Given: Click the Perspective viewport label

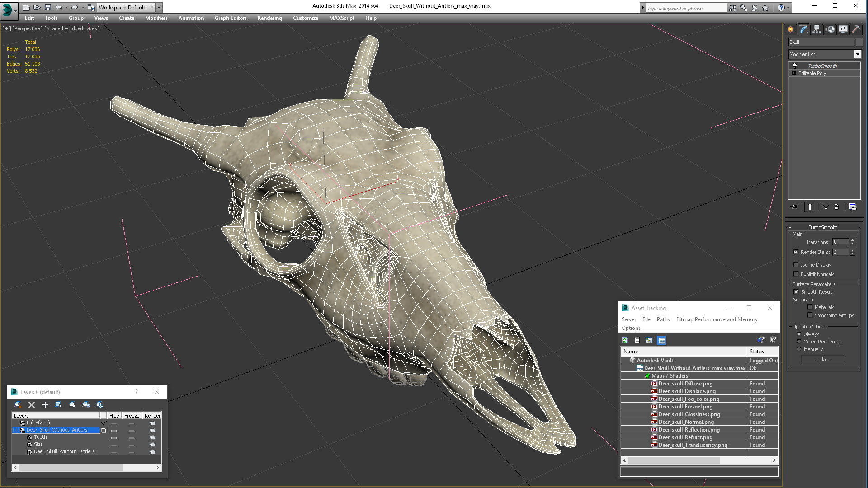Looking at the screenshot, I should click(x=28, y=28).
